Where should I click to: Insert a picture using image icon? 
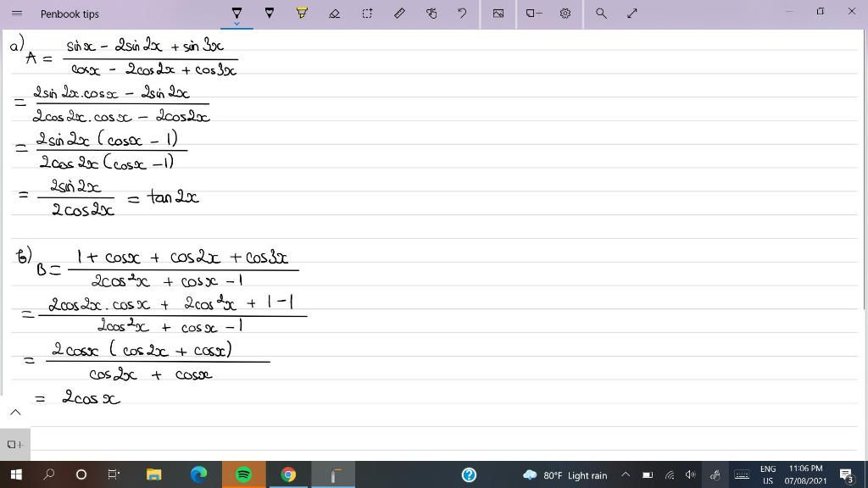[498, 14]
